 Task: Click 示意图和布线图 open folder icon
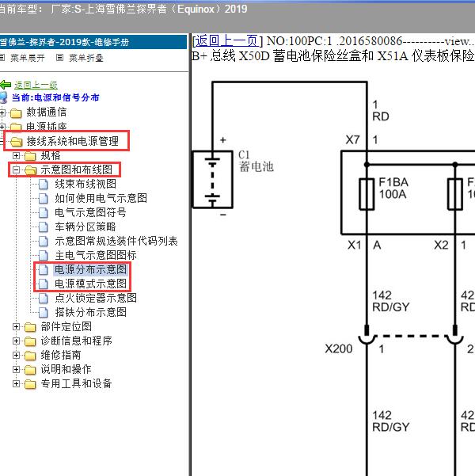coord(31,170)
